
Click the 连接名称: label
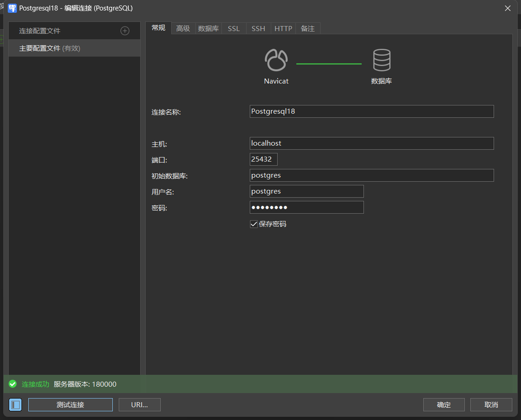pyautogui.click(x=166, y=112)
